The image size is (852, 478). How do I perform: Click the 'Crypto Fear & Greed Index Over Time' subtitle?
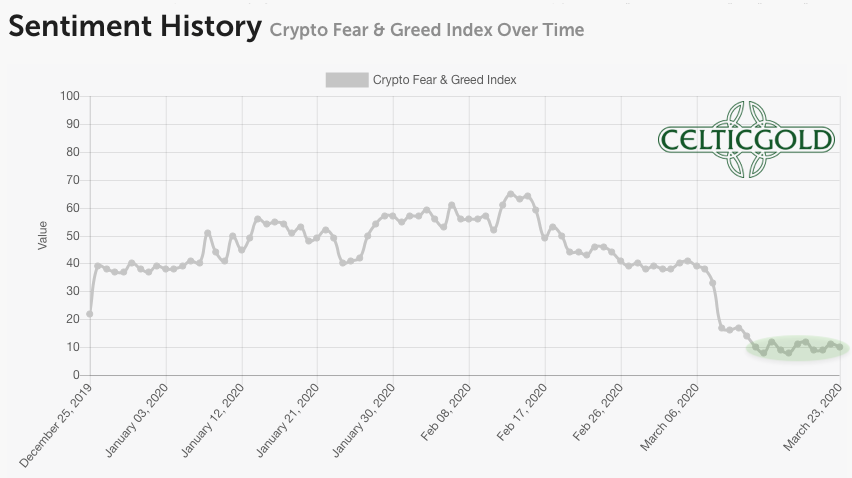click(x=427, y=30)
